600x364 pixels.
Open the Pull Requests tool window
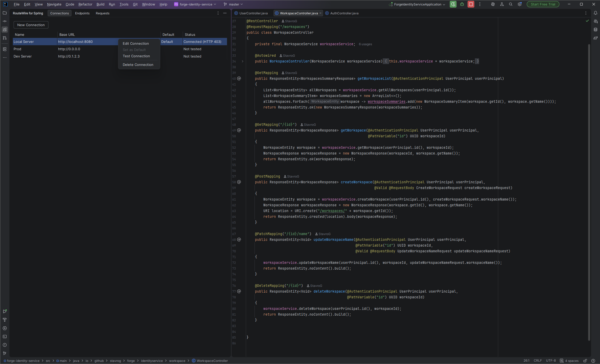pos(5,38)
